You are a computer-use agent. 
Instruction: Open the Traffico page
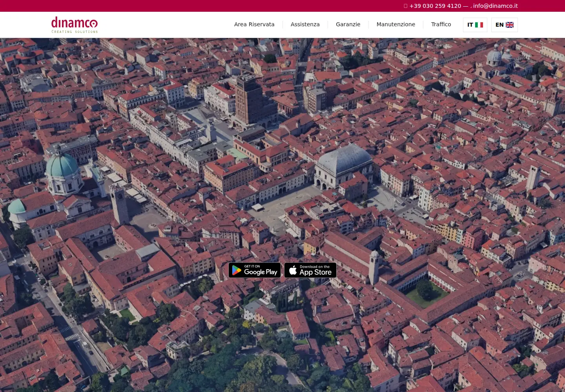(x=441, y=24)
